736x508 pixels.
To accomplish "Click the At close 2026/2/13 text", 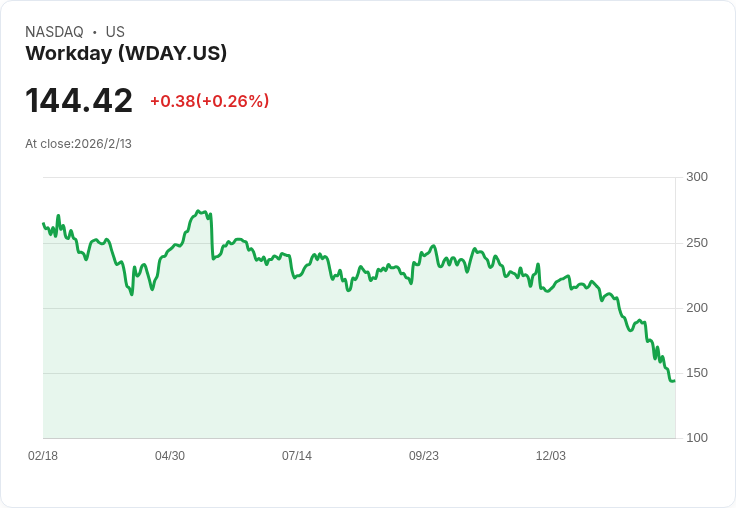I will point(78,144).
